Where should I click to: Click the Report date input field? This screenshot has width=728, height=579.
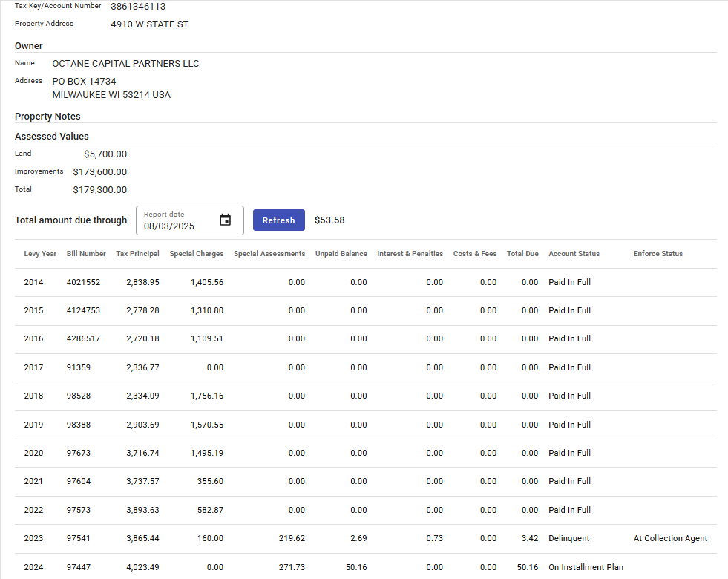(178, 226)
